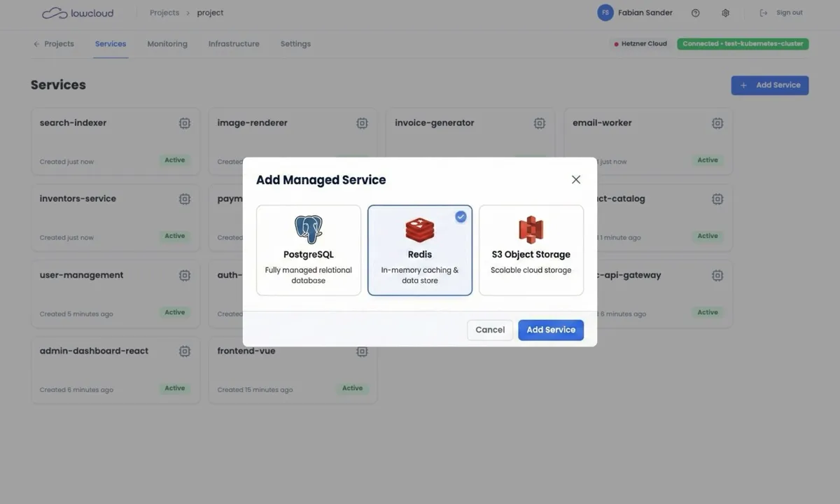Viewport: 840px width, 504px height.
Task: Open the inventors-service card
Action: 115,218
